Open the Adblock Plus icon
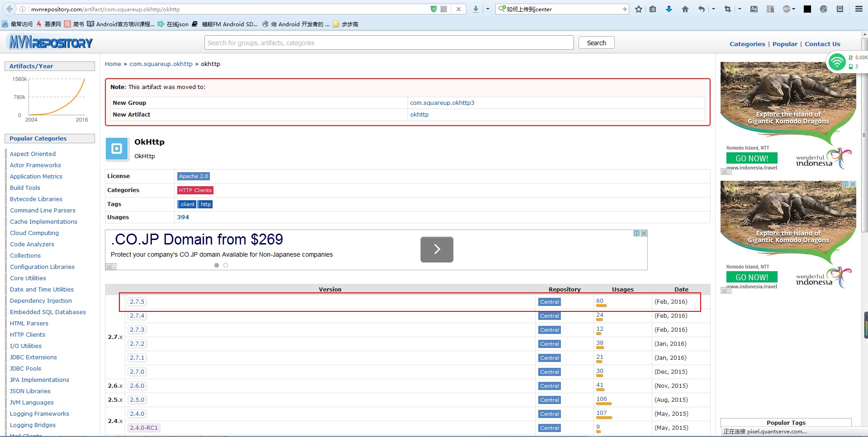 click(787, 9)
